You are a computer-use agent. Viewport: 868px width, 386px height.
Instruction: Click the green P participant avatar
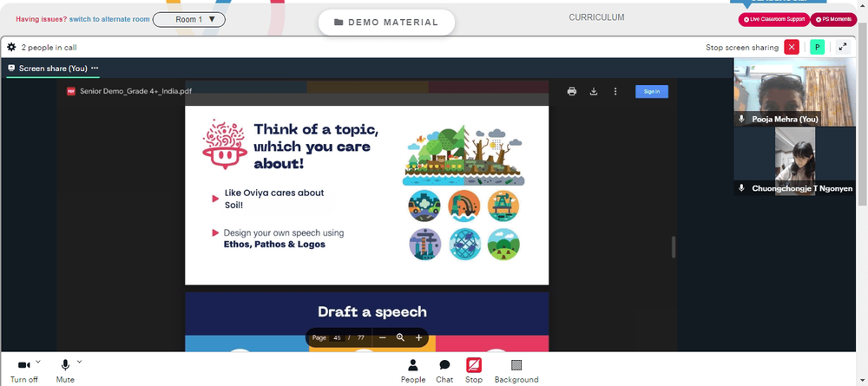point(817,48)
